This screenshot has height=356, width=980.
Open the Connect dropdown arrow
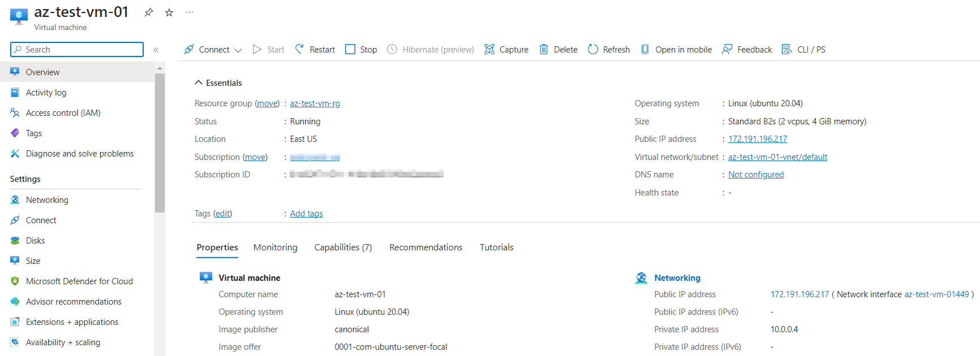pyautogui.click(x=238, y=50)
